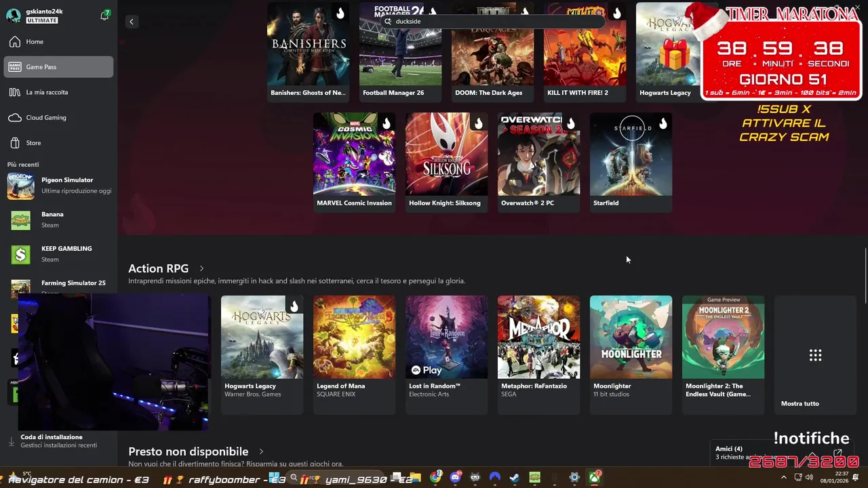Open Banana from recent list
This screenshot has width=868, height=488.
coord(60,220)
